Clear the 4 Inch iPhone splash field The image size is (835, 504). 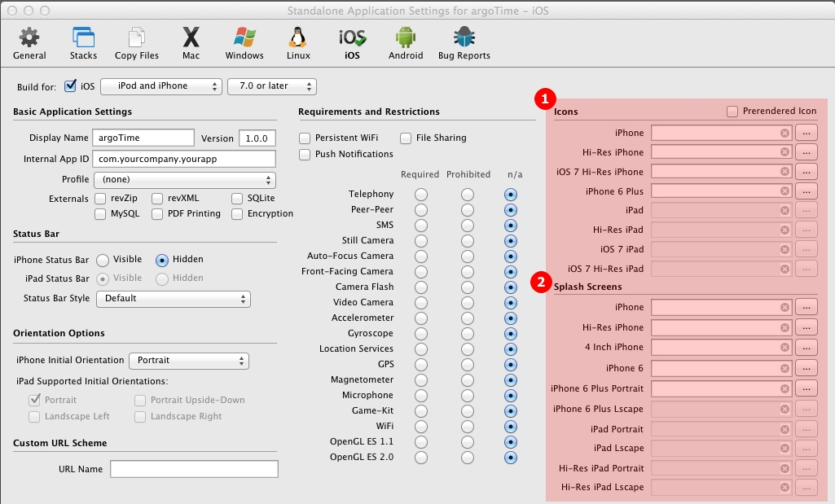point(785,348)
